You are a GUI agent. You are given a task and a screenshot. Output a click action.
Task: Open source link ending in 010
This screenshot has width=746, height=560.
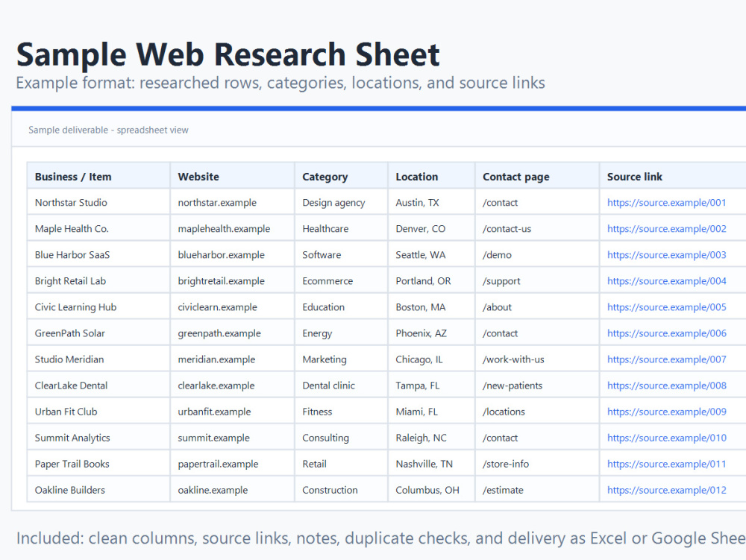point(666,438)
